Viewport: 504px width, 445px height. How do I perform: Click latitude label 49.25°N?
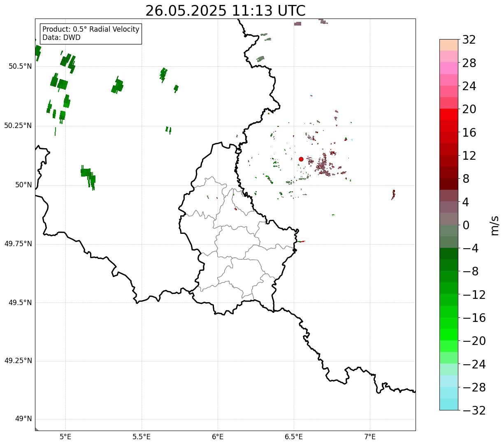(x=18, y=361)
